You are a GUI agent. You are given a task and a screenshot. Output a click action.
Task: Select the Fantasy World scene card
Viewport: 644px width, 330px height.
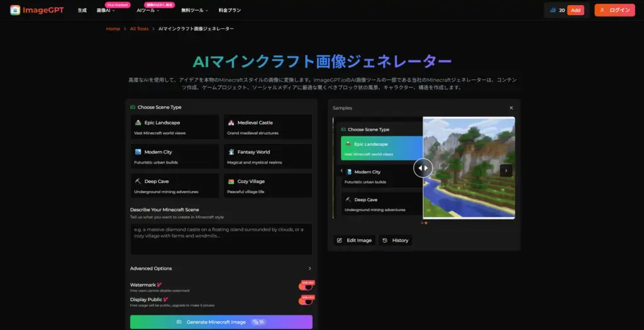268,156
